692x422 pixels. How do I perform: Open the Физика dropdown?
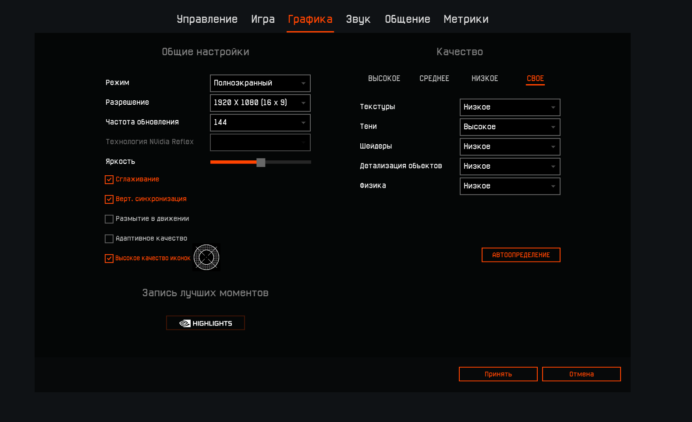pyautogui.click(x=510, y=186)
